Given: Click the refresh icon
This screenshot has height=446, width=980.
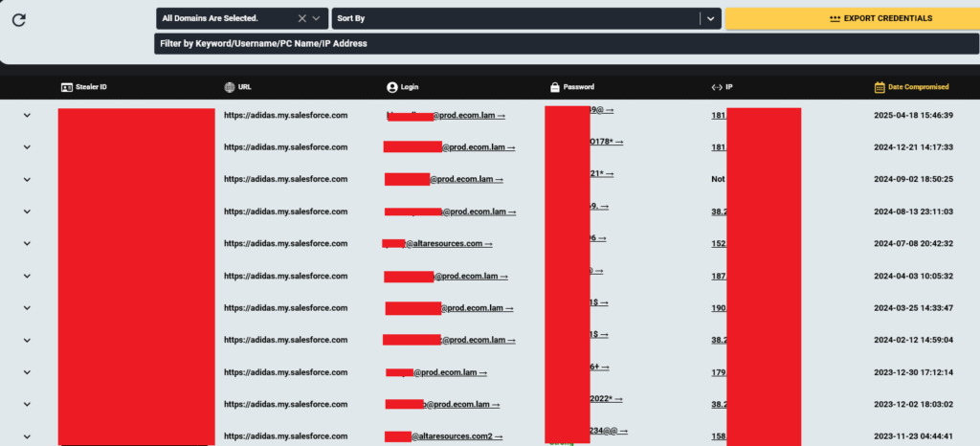Looking at the screenshot, I should click(x=19, y=20).
